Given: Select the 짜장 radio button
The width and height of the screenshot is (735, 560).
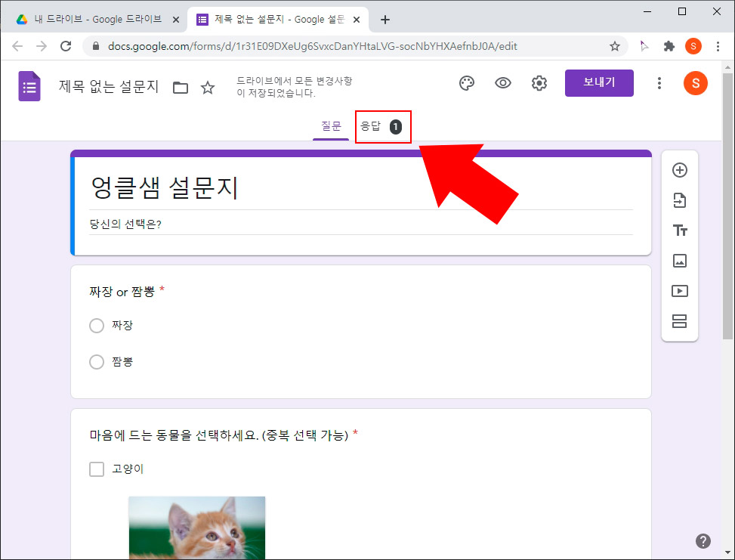Looking at the screenshot, I should (97, 326).
